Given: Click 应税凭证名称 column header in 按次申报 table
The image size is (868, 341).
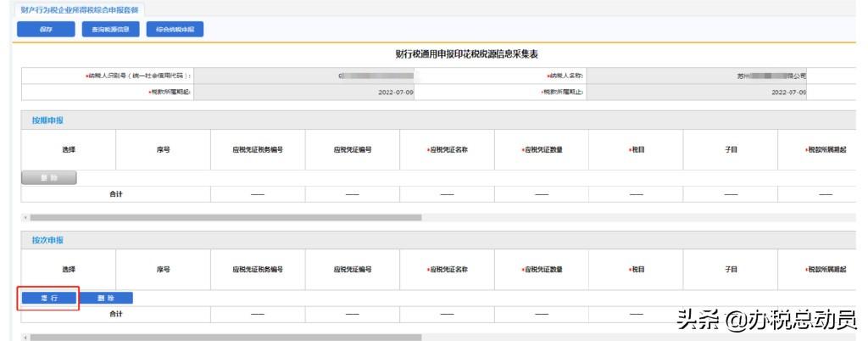Looking at the screenshot, I should pos(448,269).
